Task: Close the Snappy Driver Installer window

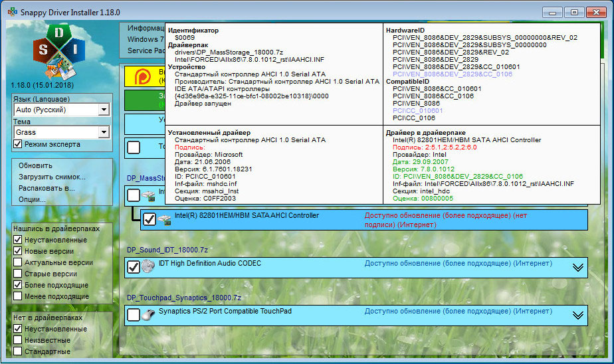Action: (596, 13)
